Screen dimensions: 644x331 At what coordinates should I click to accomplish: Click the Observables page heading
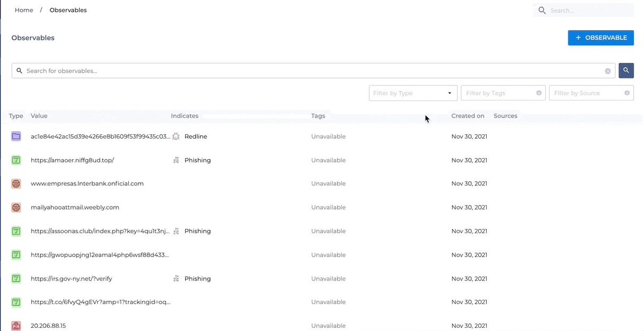tap(33, 38)
